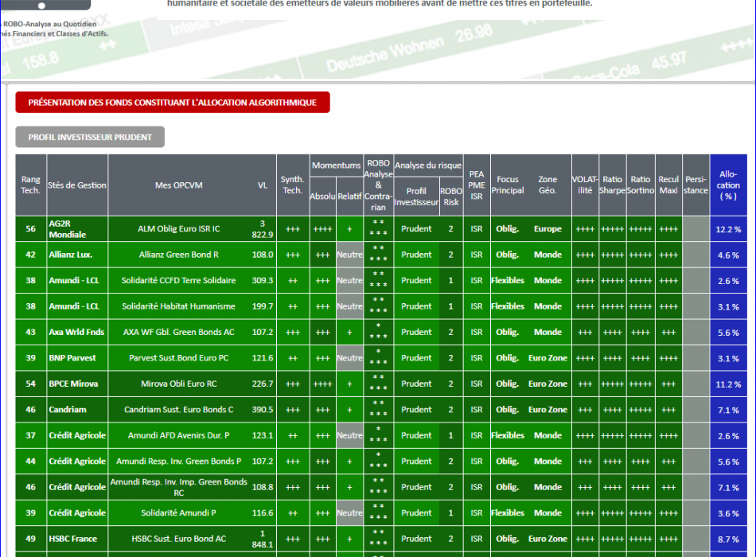Click the VL value 390.5
The image size is (756, 557).
point(263,410)
